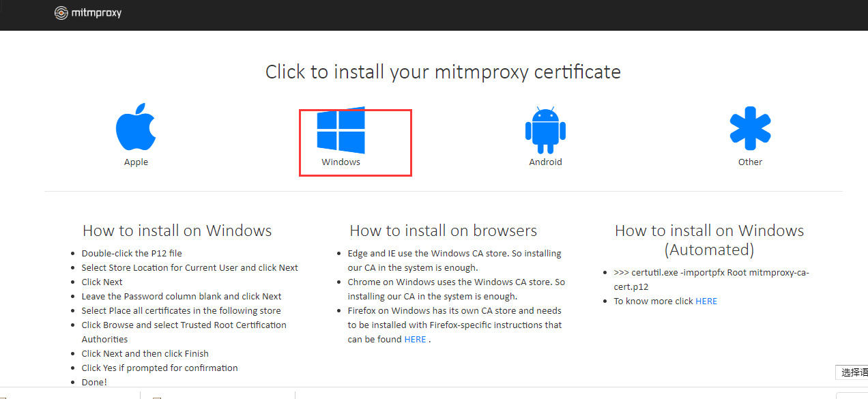Click the second download item in the bottom bar
Image resolution: width=868 pixels, height=399 pixels.
coord(217,396)
